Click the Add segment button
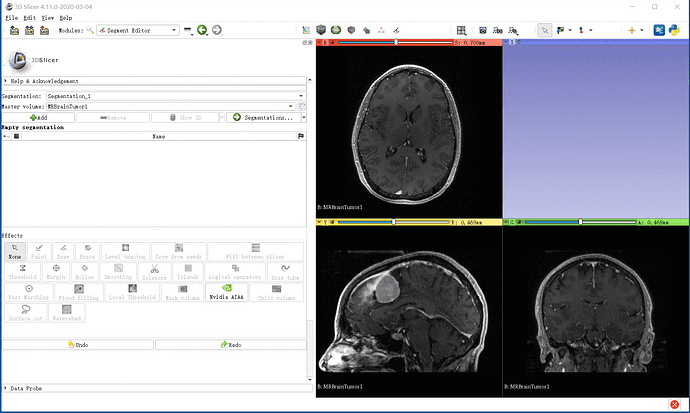Viewport: 690px width, 413px height. [38, 117]
